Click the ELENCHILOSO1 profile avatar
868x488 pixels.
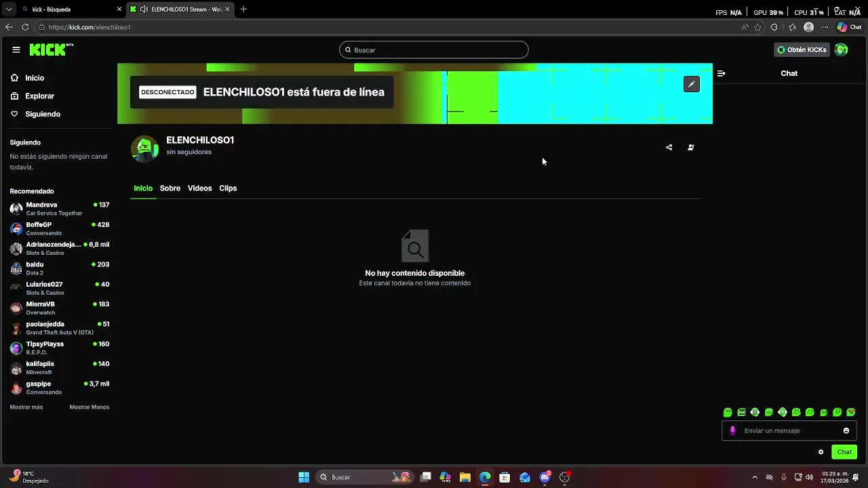(x=144, y=149)
